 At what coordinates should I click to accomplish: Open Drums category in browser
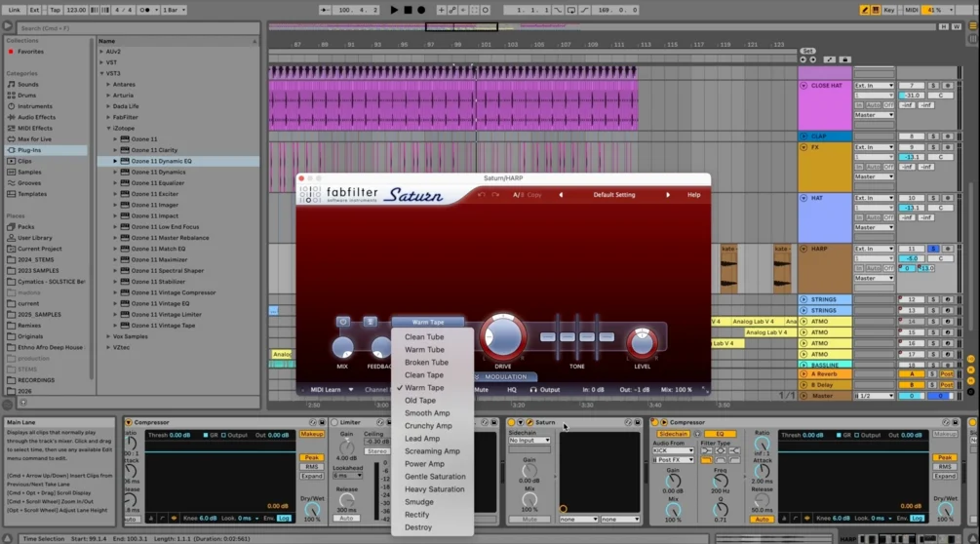tap(26, 96)
